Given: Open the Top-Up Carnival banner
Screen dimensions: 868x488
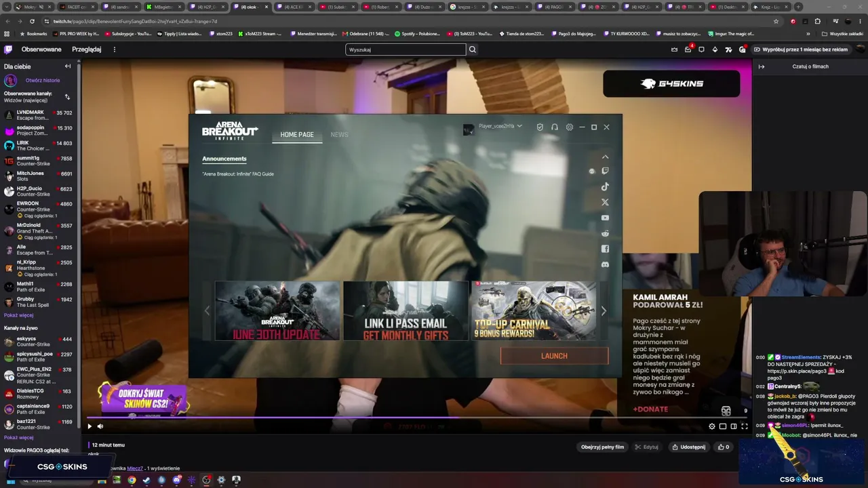Looking at the screenshot, I should tap(534, 311).
